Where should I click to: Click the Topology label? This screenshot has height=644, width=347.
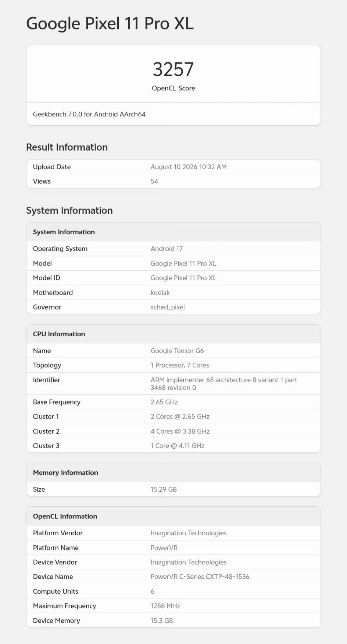click(47, 365)
